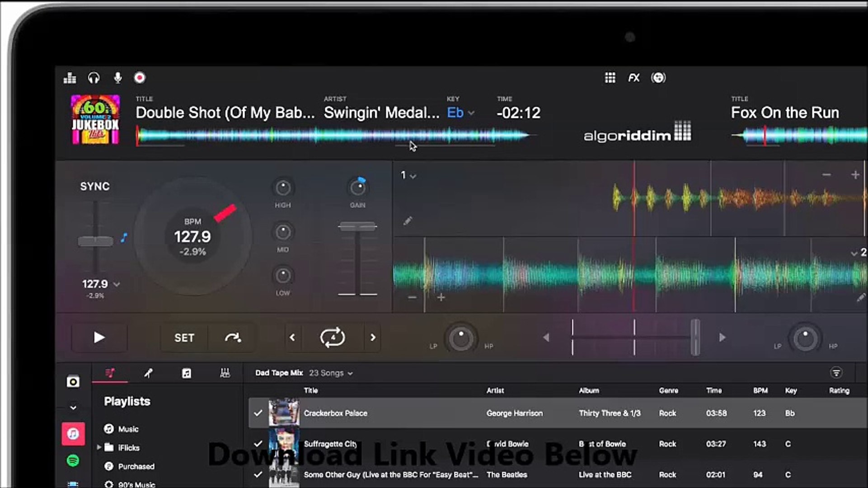Viewport: 868px width, 488px height.
Task: Open the FX panel
Action: pos(634,78)
